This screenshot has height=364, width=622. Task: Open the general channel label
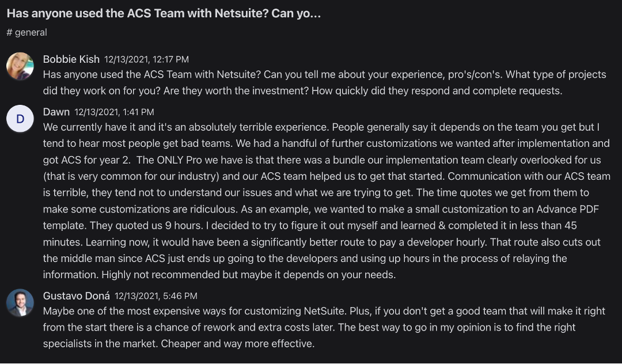(31, 33)
